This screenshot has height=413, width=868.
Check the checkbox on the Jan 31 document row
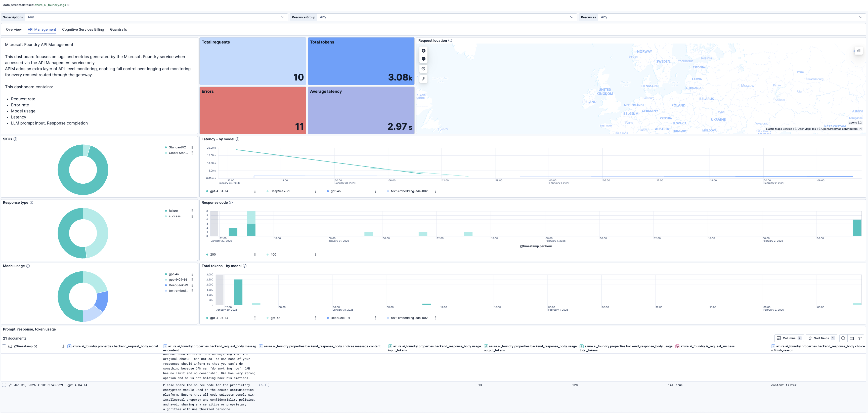[4, 384]
